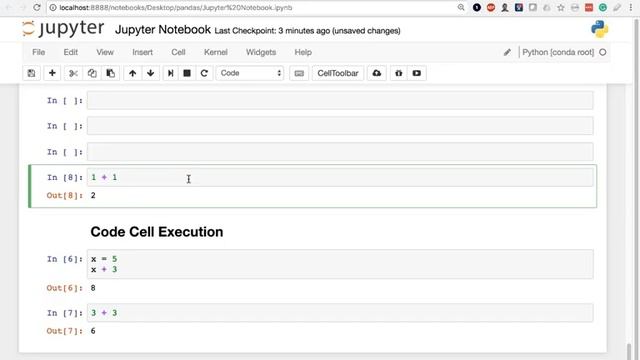This screenshot has width=640, height=360.
Task: Interrupt the kernel with stop icon
Action: coord(187,73)
